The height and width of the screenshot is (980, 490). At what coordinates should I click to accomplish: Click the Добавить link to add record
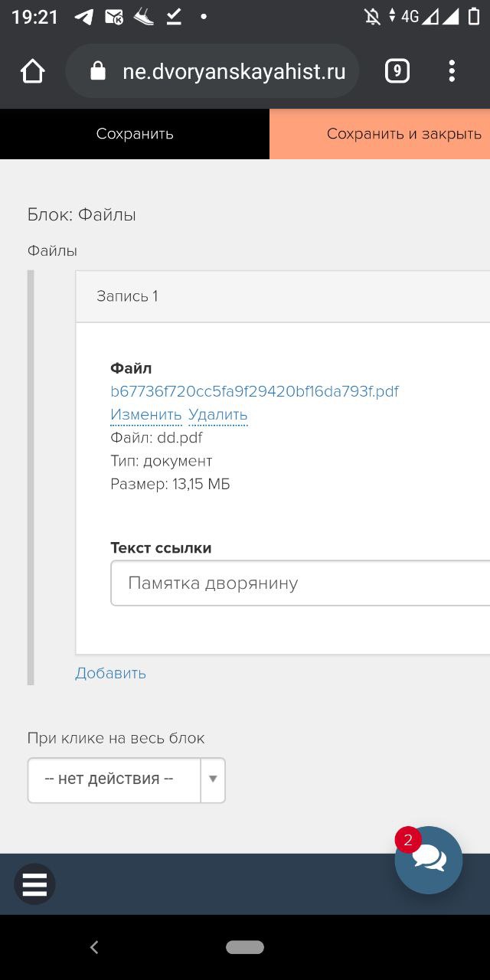pyautogui.click(x=110, y=673)
